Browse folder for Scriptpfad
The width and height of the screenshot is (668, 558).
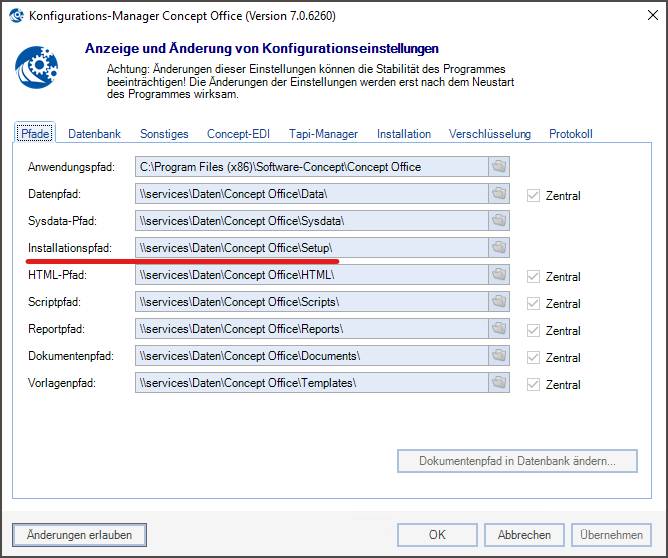point(499,302)
